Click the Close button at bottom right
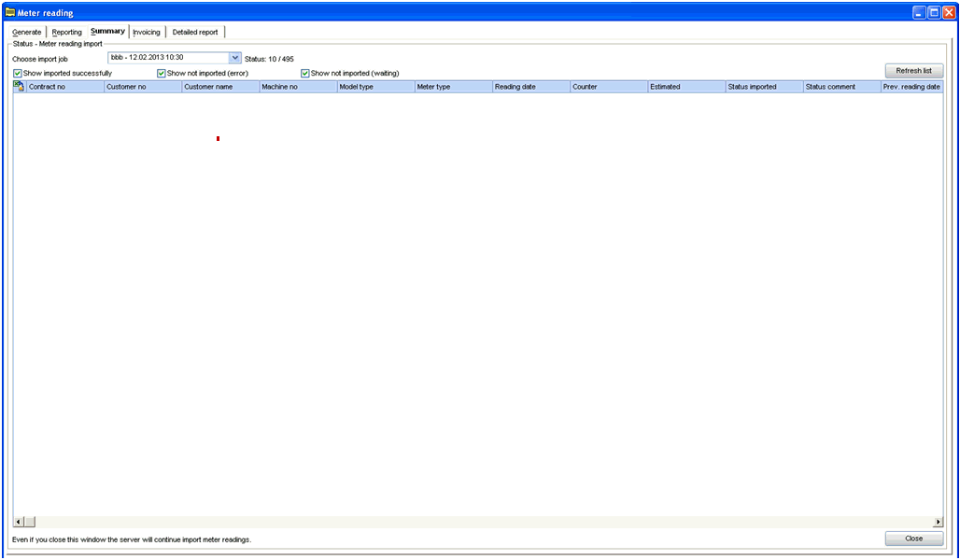The height and width of the screenshot is (560, 960). [x=913, y=539]
